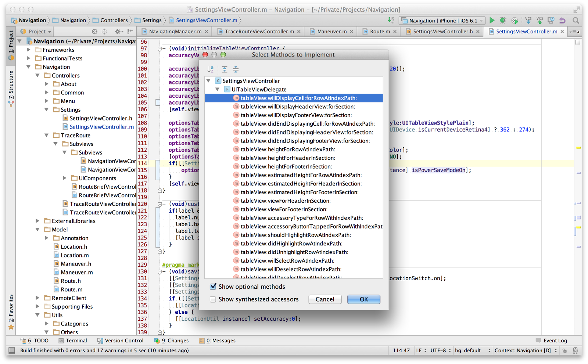Switch to SettingsViewController.h tab

pyautogui.click(x=442, y=32)
